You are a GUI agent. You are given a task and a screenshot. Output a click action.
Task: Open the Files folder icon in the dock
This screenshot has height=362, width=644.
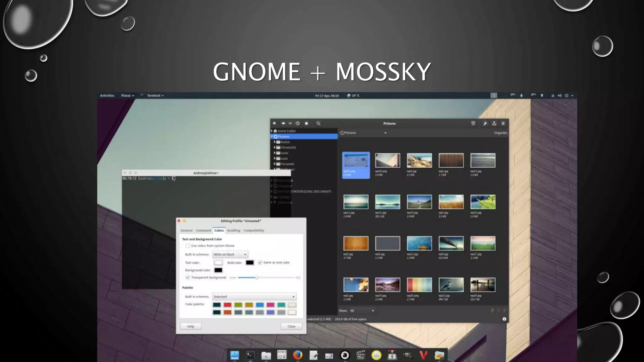pyautogui.click(x=266, y=355)
